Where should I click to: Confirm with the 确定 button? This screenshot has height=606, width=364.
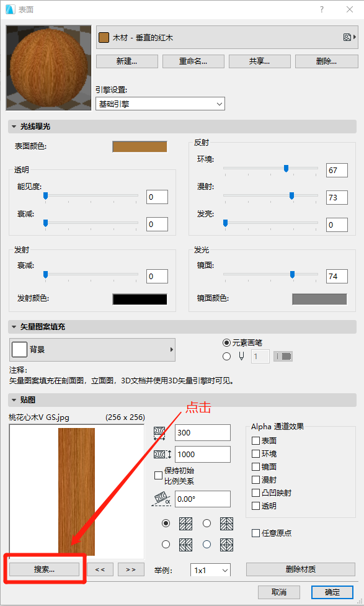(332, 592)
